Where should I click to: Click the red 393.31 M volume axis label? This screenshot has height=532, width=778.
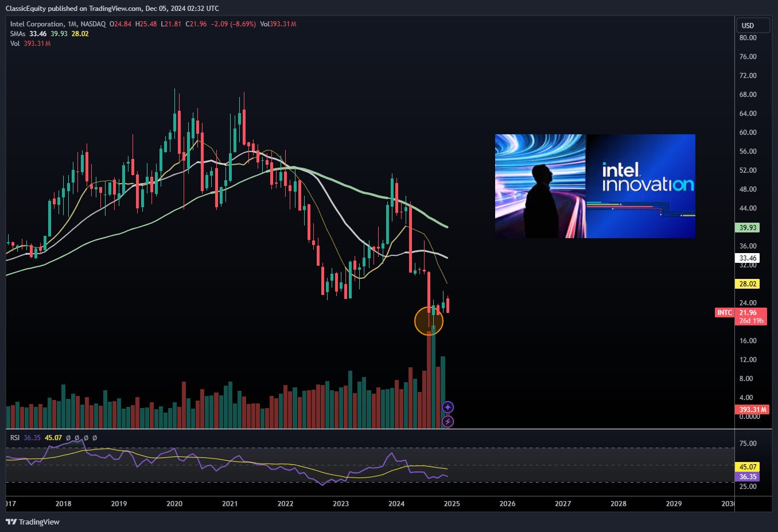[752, 410]
